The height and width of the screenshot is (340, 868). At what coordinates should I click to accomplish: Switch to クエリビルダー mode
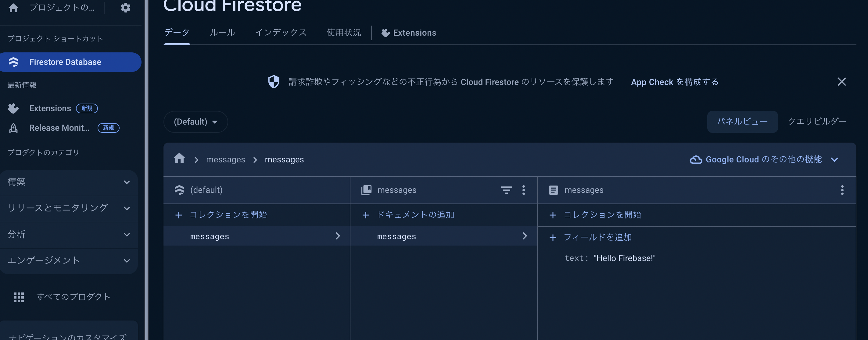click(817, 122)
